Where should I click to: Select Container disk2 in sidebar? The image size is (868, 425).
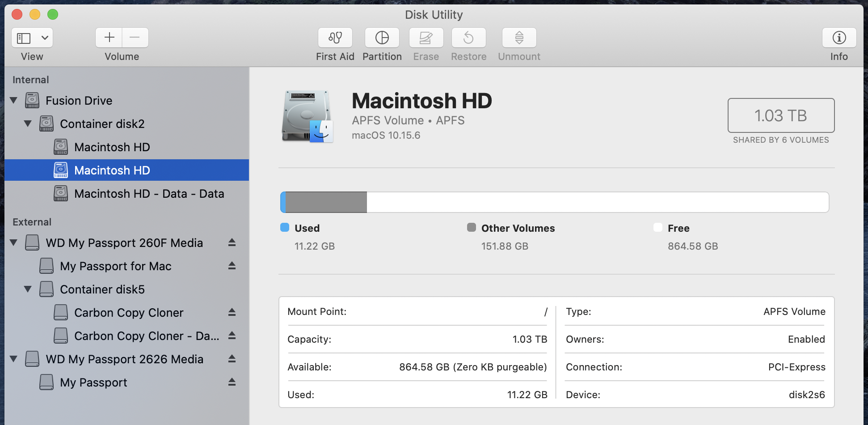click(127, 124)
